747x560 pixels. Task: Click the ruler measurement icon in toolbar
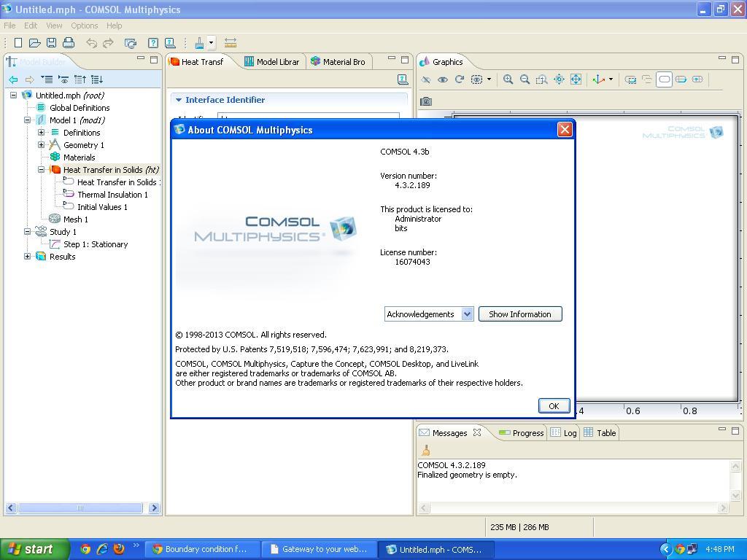click(230, 43)
